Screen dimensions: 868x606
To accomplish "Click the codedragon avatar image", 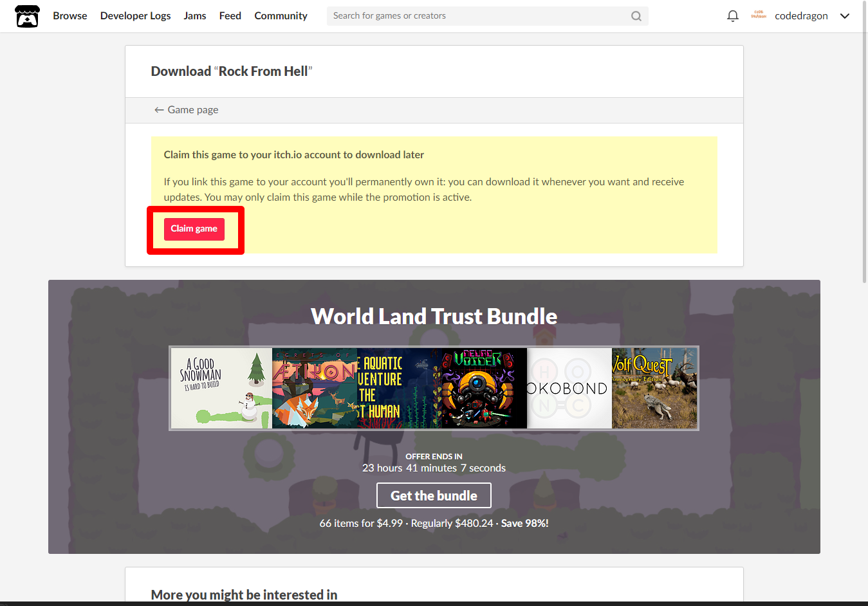I will (759, 15).
